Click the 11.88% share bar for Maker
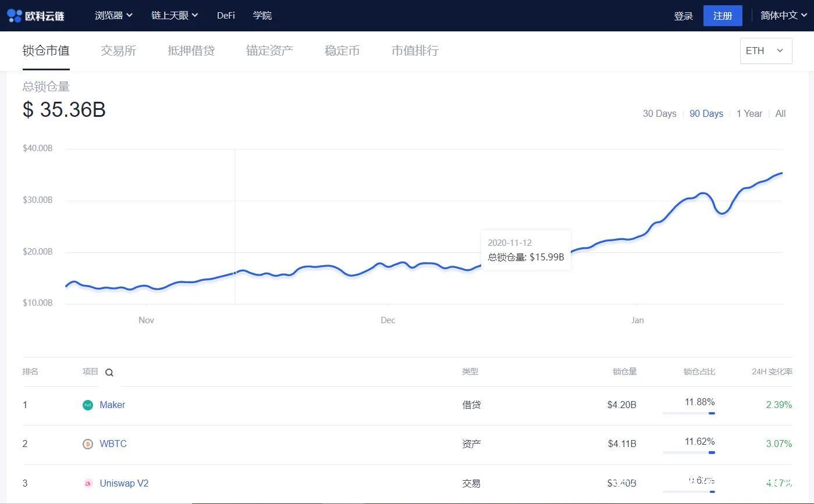The width and height of the screenshot is (814, 504). [688, 413]
